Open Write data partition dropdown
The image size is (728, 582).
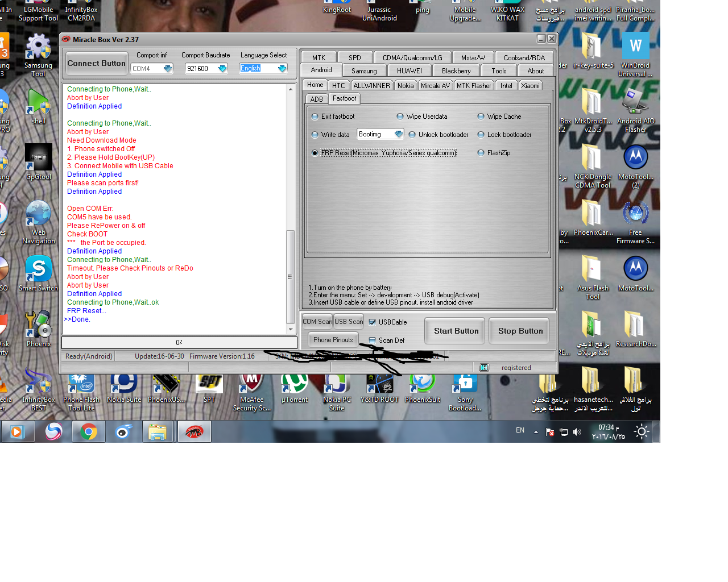click(380, 134)
